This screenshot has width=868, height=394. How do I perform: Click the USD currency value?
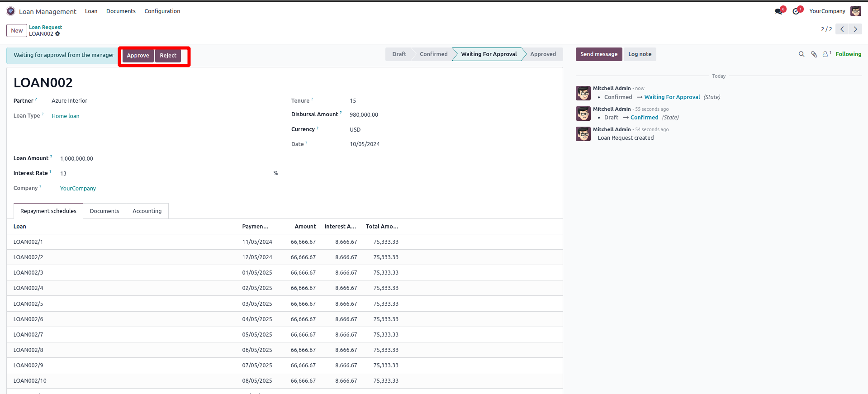(x=355, y=130)
